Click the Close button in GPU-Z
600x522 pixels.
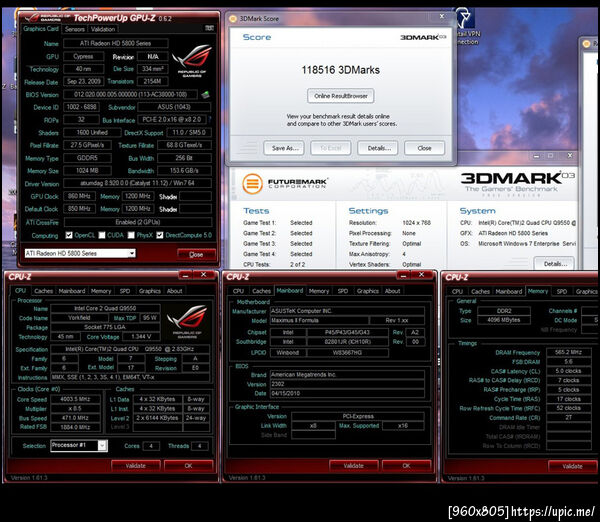(x=196, y=254)
